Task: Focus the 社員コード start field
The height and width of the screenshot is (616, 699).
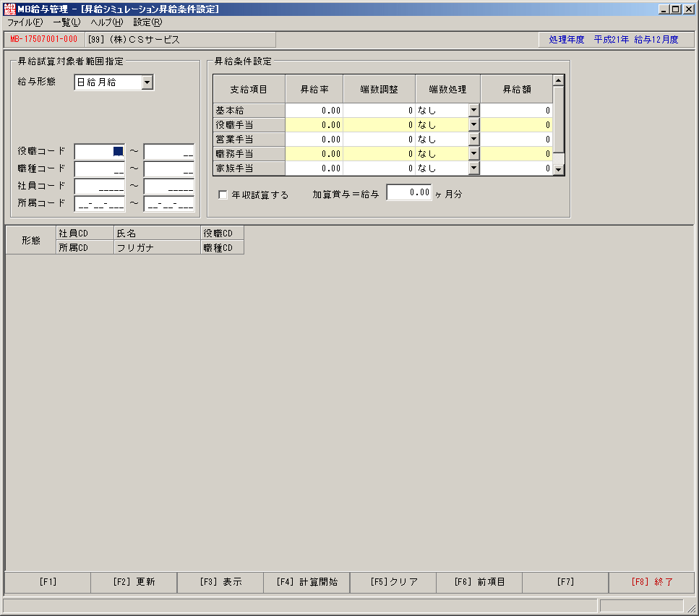Action: (x=100, y=186)
